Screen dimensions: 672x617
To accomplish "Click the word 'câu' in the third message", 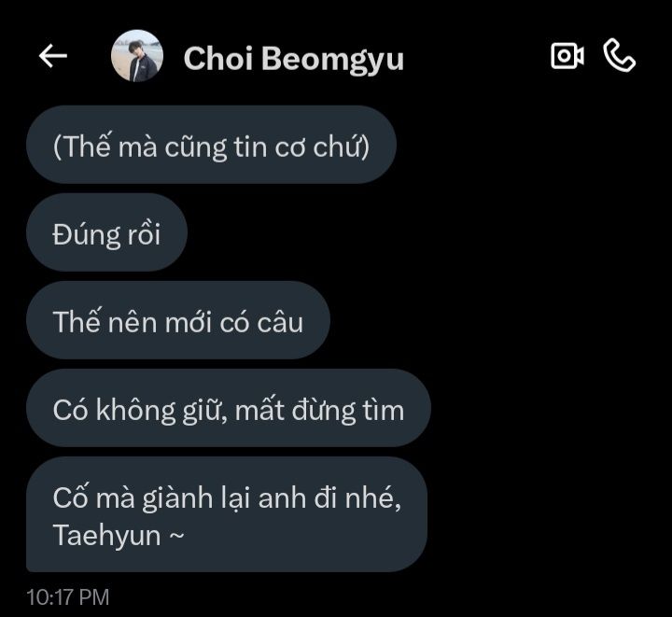I will pyautogui.click(x=280, y=322).
